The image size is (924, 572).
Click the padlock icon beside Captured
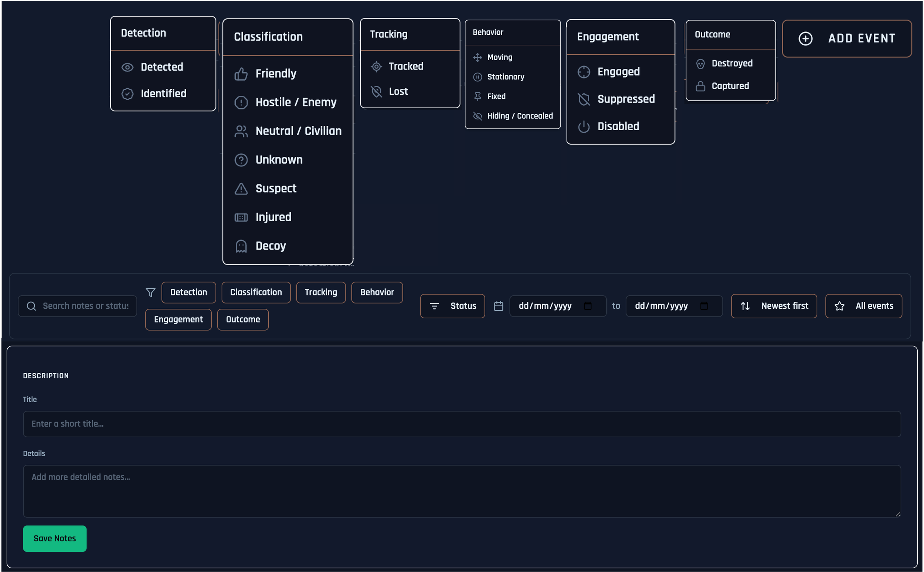tap(700, 86)
